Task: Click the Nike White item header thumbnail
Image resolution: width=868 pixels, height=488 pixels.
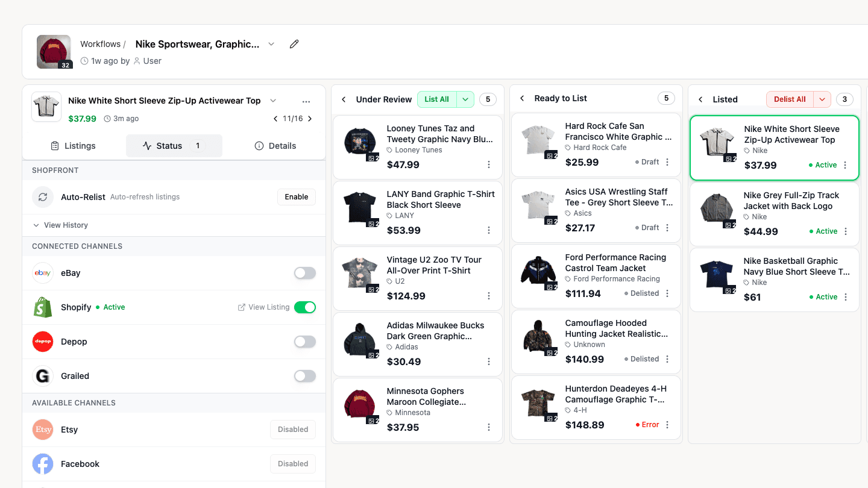Action: [46, 107]
